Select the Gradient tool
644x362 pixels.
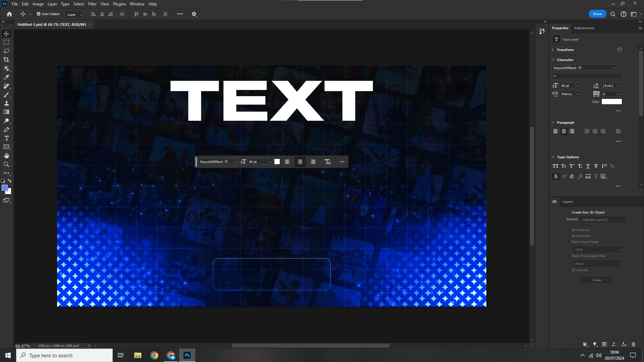[6, 112]
